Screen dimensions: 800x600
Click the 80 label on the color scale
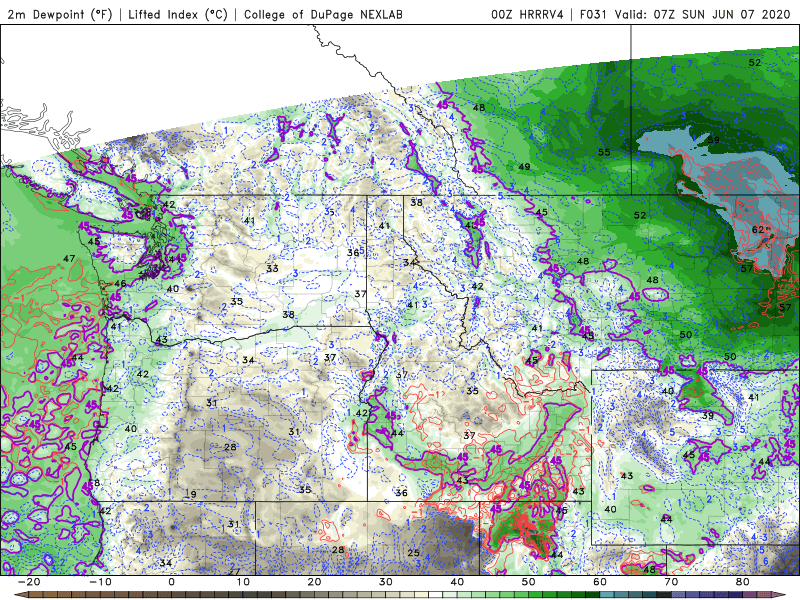point(743,582)
